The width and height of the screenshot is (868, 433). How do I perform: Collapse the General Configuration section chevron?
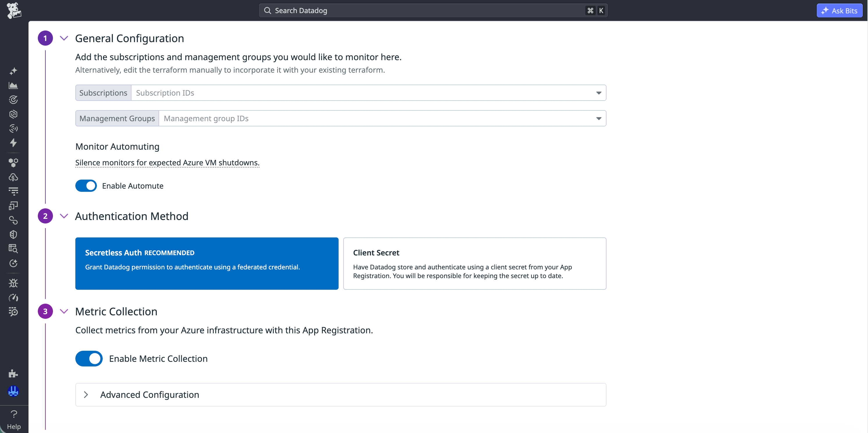tap(64, 38)
